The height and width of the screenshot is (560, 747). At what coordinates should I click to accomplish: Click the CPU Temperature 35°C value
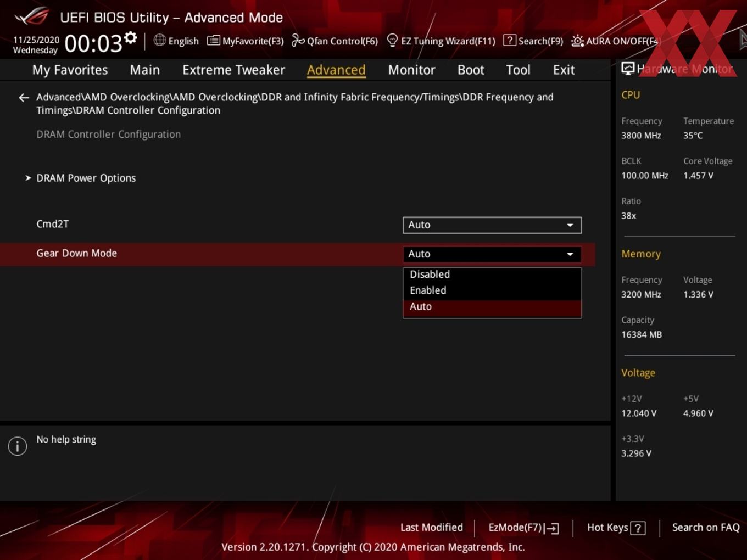pos(693,136)
